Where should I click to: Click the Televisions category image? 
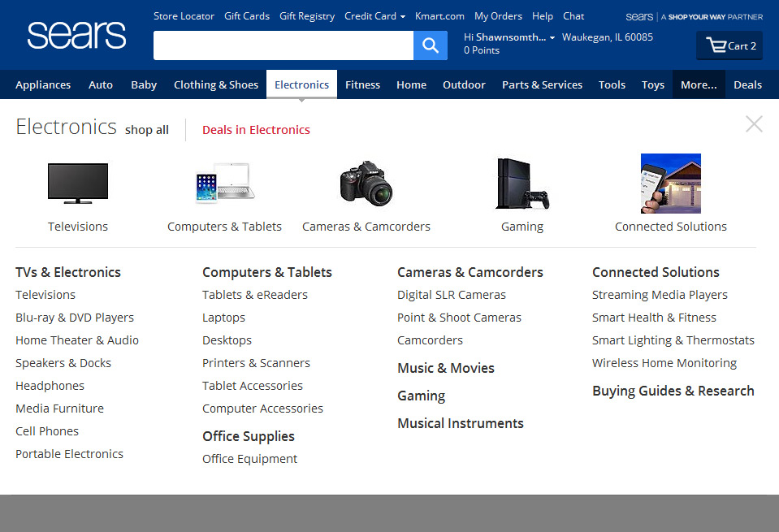pos(78,184)
